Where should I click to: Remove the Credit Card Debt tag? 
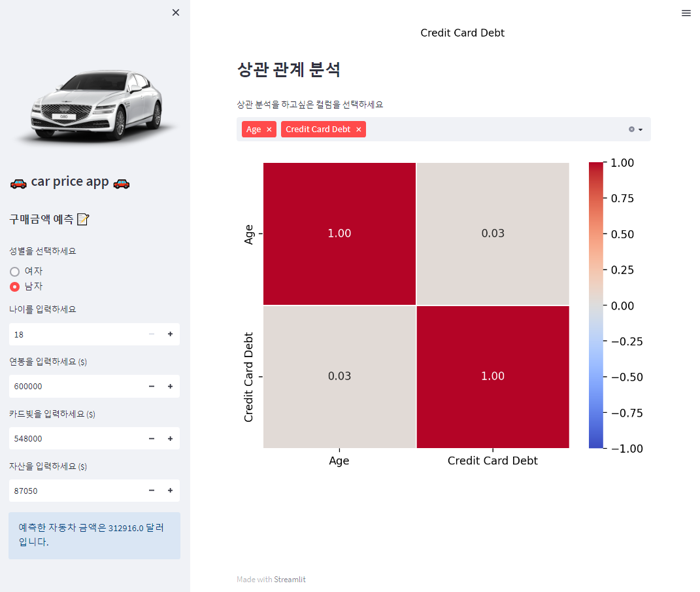point(358,129)
